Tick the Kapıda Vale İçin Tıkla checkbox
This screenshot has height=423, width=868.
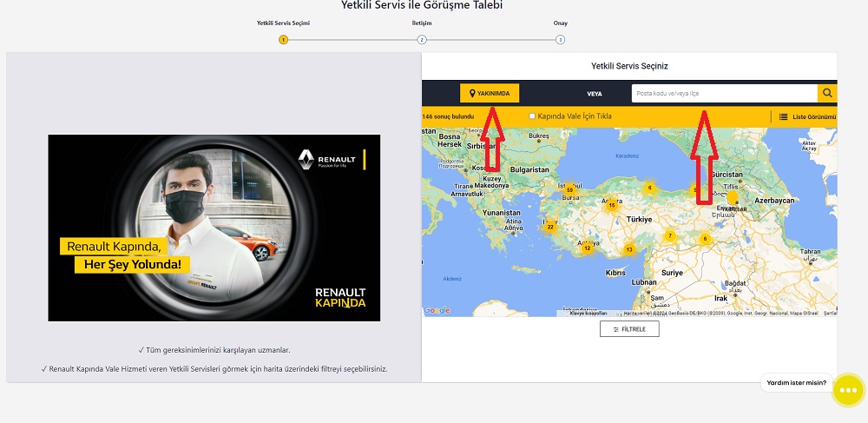click(x=532, y=116)
